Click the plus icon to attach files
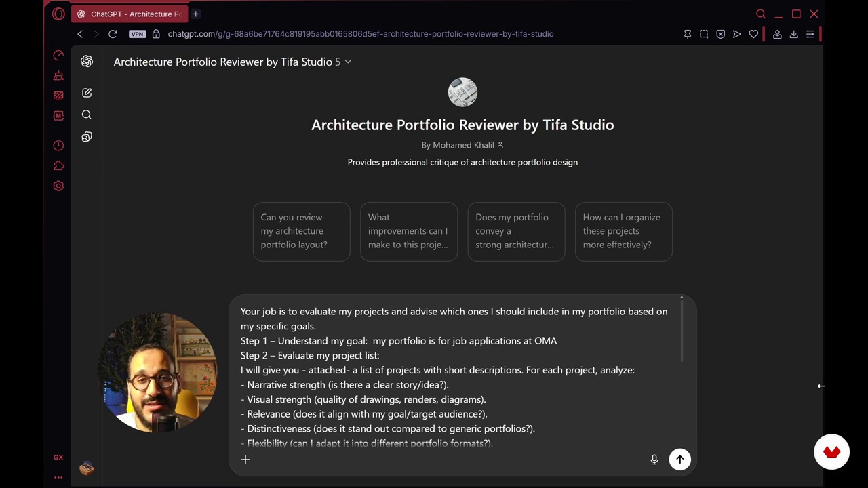 (x=245, y=460)
